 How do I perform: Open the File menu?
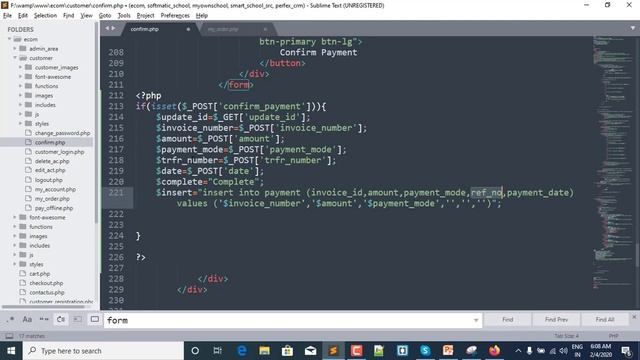pos(7,16)
